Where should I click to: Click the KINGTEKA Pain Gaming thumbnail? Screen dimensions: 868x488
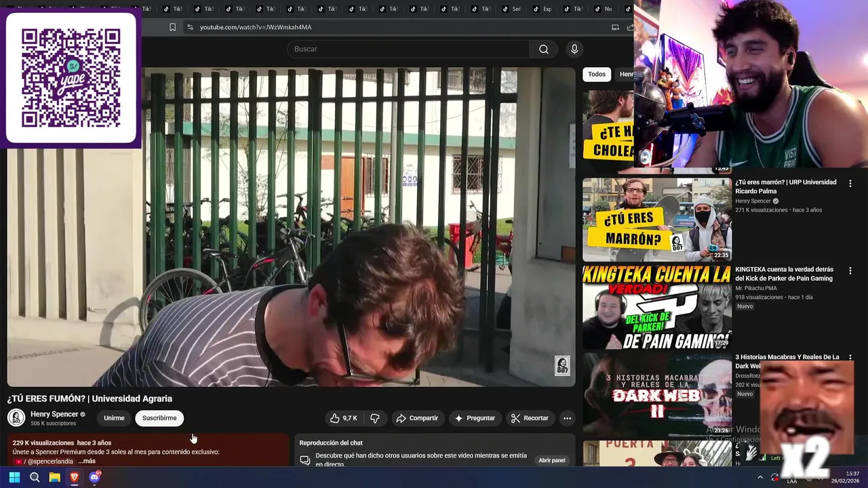656,307
